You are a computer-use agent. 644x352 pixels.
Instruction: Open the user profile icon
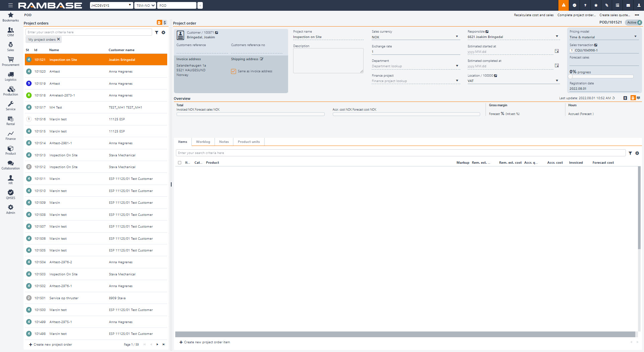pyautogui.click(x=639, y=5)
